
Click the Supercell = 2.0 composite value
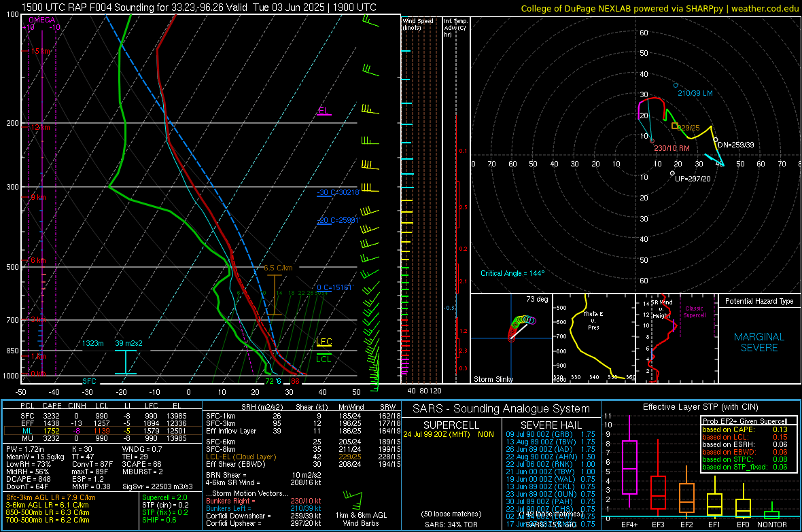164,497
